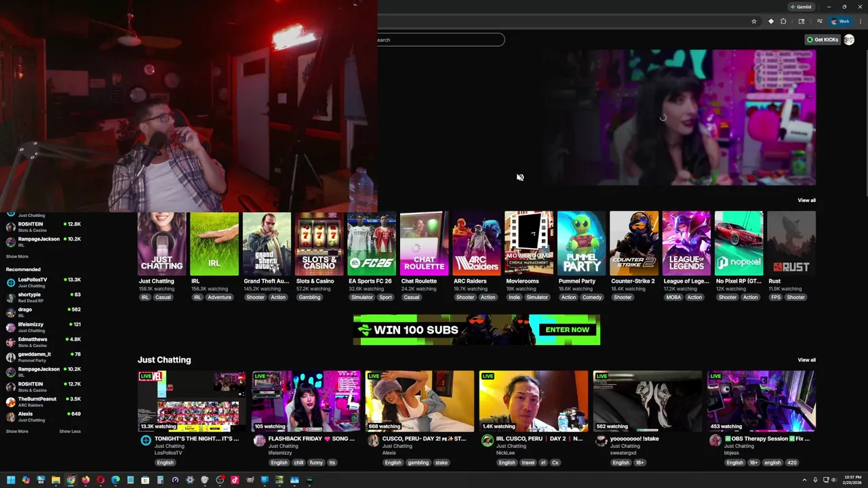Open the No Pixel RP category card
The width and height of the screenshot is (868, 488).
click(739, 244)
